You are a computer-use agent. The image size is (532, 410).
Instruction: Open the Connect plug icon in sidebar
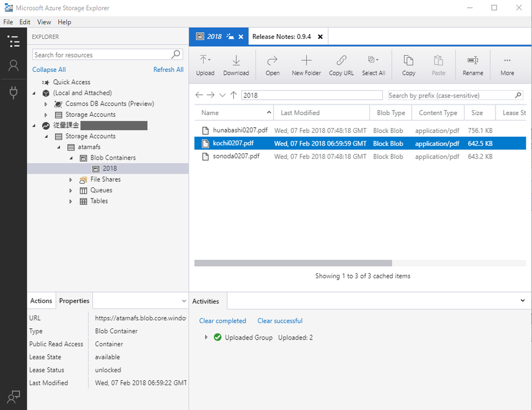click(14, 93)
